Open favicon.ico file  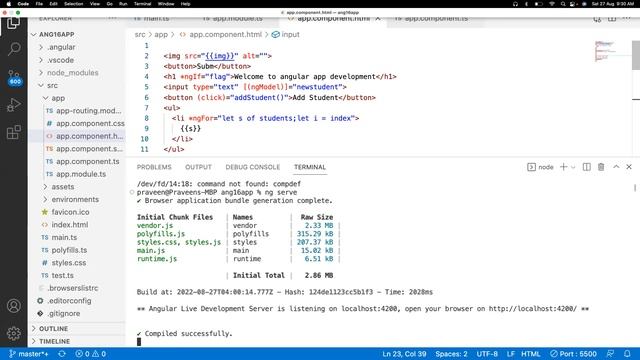(78, 212)
